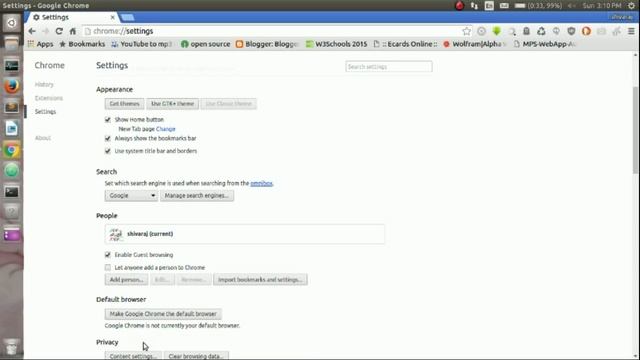Open the green download arrow extension
The image size is (640, 360).
(497, 31)
